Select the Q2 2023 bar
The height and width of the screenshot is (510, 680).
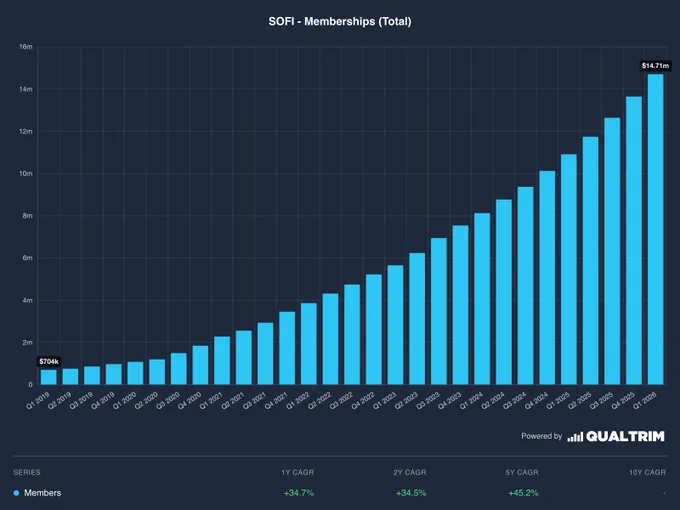(417, 319)
